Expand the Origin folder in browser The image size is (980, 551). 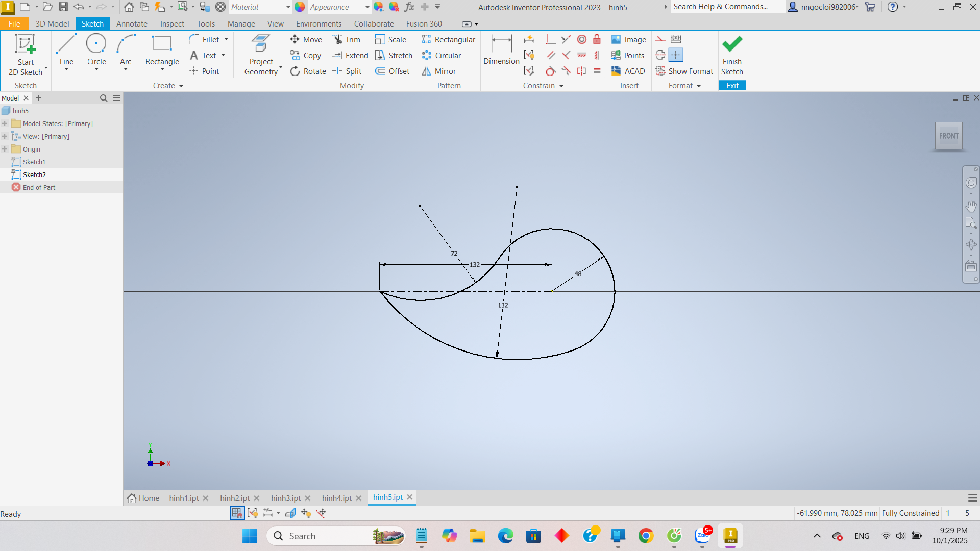pos(5,149)
